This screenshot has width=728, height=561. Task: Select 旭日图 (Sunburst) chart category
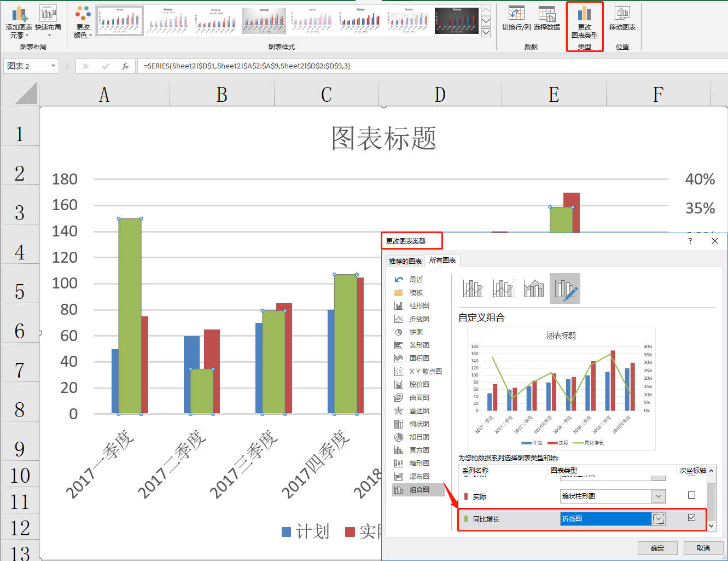[418, 437]
